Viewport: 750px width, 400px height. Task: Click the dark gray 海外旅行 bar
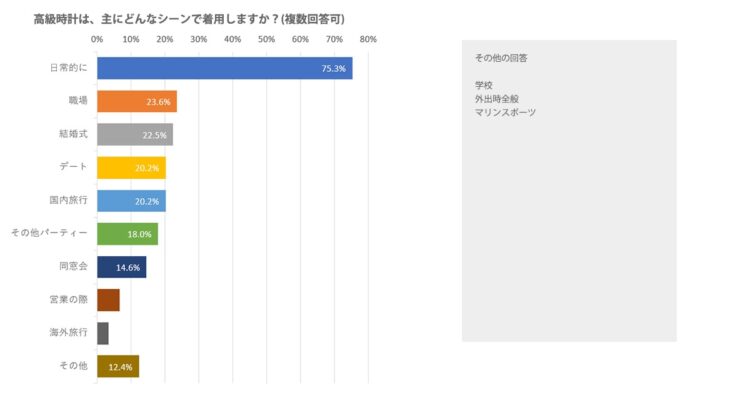(x=103, y=333)
